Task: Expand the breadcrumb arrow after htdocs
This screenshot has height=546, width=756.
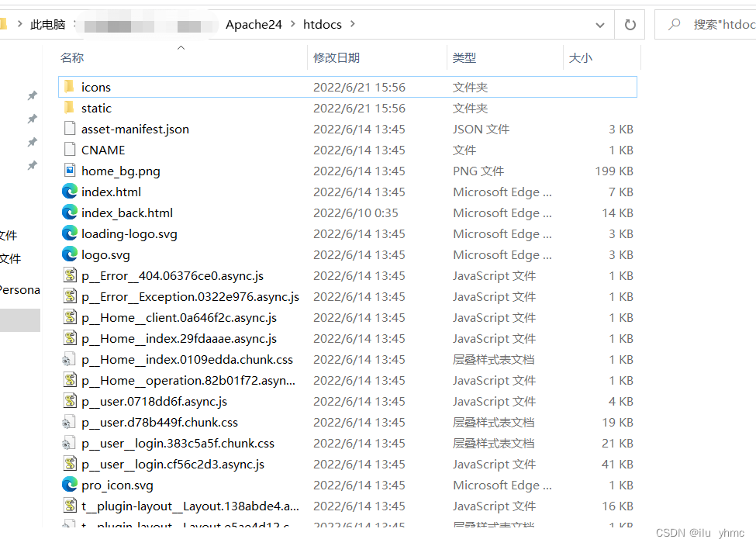Action: point(353,24)
